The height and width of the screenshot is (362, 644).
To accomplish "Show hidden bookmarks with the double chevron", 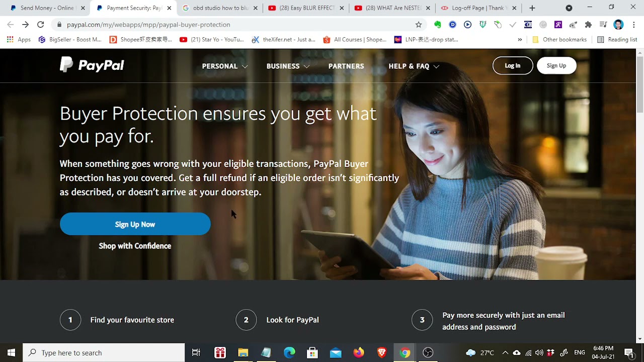I will click(520, 39).
